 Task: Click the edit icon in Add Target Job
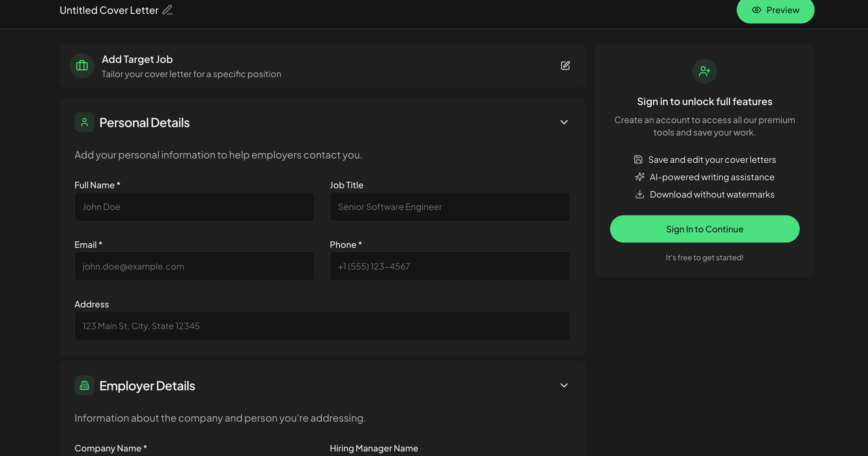coord(565,66)
